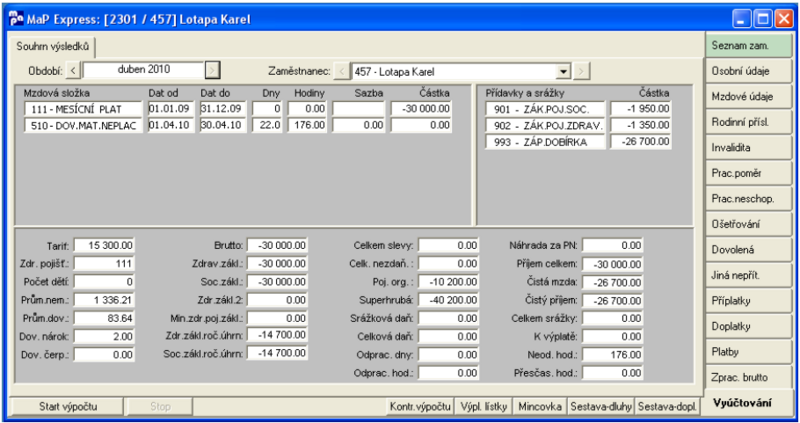Viewport: 800px width, 423px height.
Task: Open Zprac. brutto side tab
Action: click(748, 377)
